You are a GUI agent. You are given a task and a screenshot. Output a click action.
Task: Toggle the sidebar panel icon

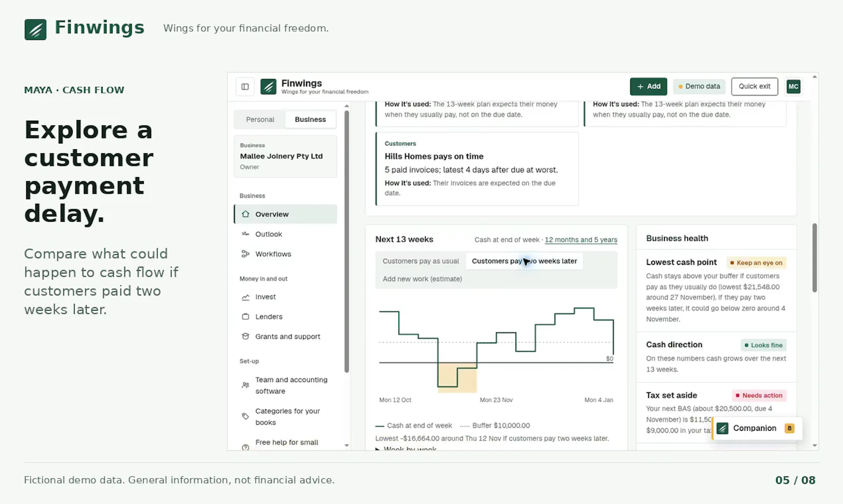[x=245, y=87]
